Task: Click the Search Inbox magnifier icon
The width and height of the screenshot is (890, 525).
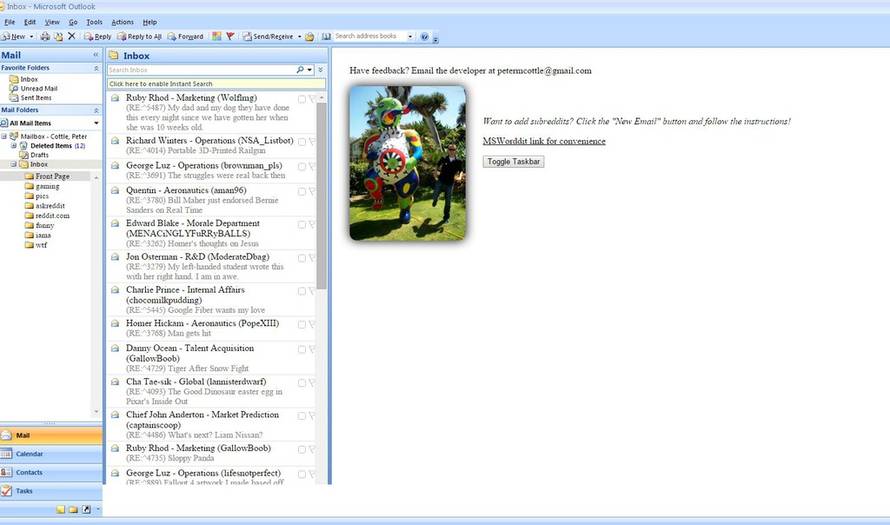Action: pos(300,70)
